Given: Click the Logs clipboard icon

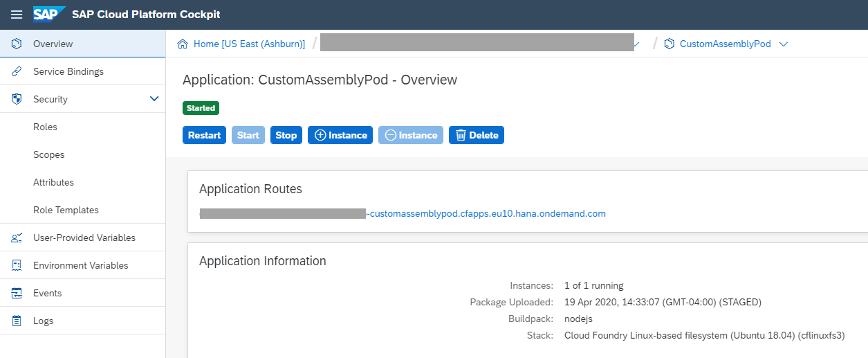Looking at the screenshot, I should [17, 321].
